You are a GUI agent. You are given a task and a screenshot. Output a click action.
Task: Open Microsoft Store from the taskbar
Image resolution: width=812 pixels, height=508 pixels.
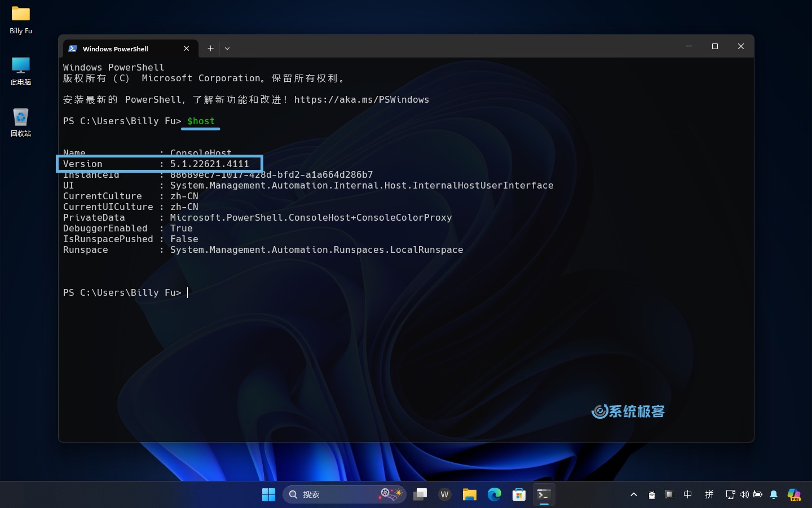click(519, 495)
